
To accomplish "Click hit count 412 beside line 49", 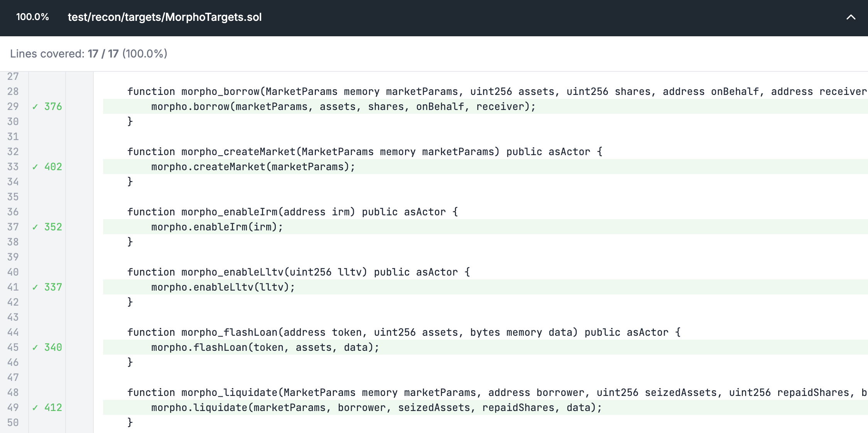I will (53, 408).
